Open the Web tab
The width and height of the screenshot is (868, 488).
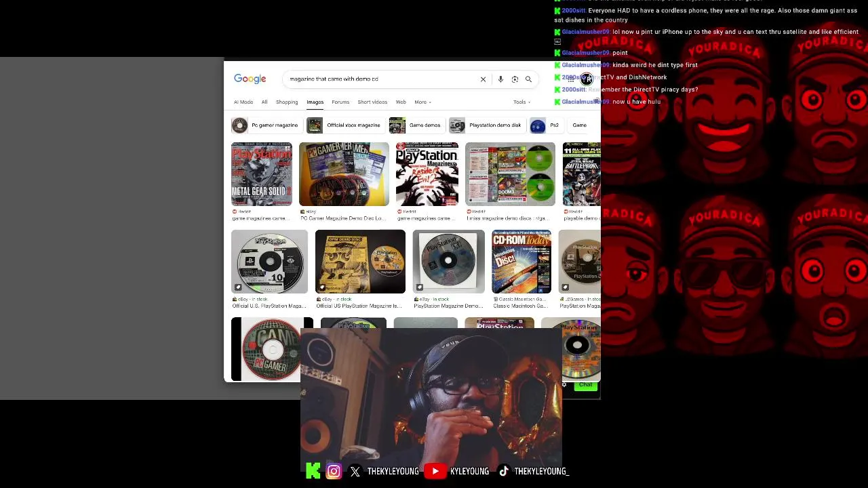tap(401, 102)
